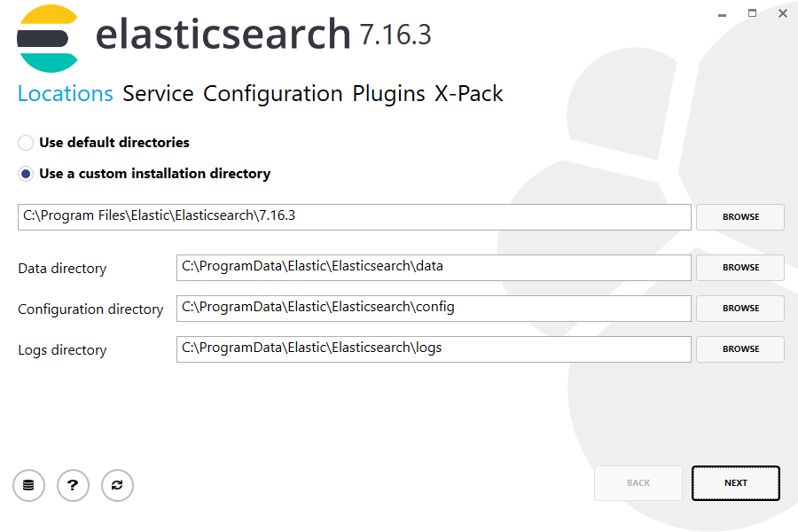Edit the configuration directory path
This screenshot has height=532, width=798.
[x=434, y=308]
